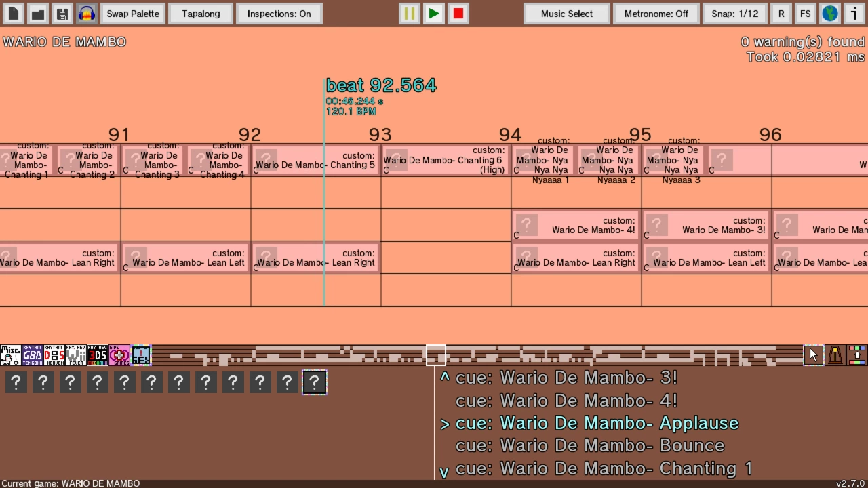Select the Rhythm Heaven 3DS Megamix series icon
This screenshot has width=868, height=488.
pos(98,355)
